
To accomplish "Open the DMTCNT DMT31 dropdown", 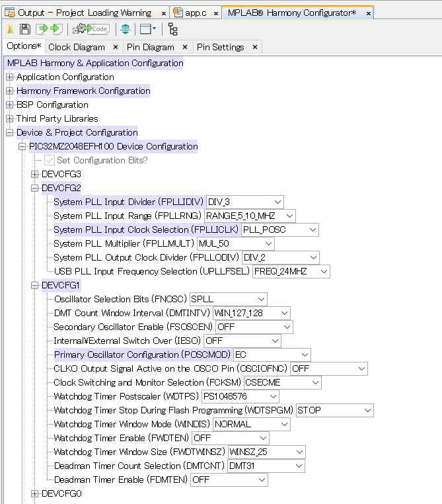I will coord(266,466).
